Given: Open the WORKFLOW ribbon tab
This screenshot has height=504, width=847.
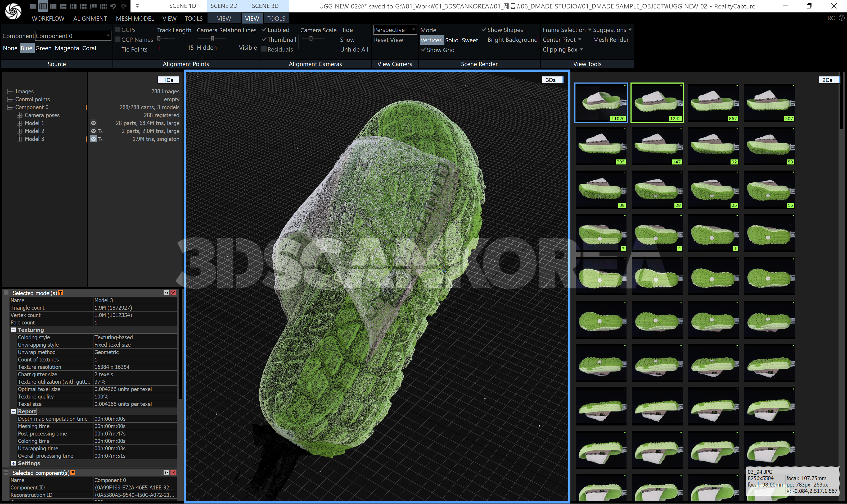Looking at the screenshot, I should coord(48,18).
